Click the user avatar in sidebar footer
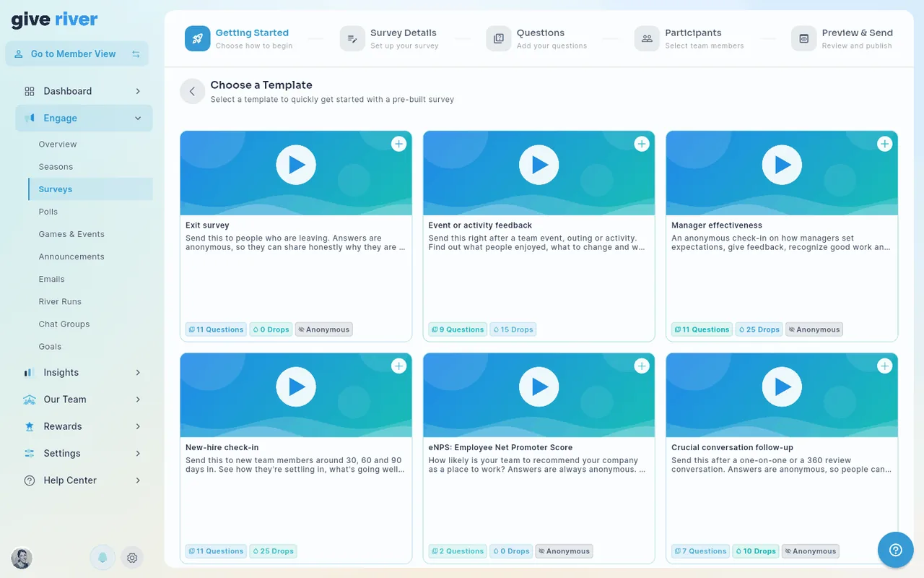Viewport: 924px width, 578px height. 22,558
